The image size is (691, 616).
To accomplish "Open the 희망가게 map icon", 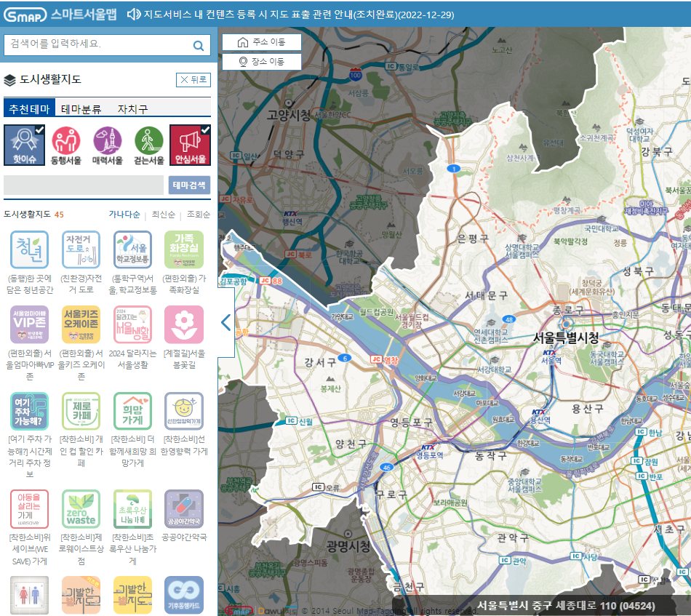I will coord(132,411).
